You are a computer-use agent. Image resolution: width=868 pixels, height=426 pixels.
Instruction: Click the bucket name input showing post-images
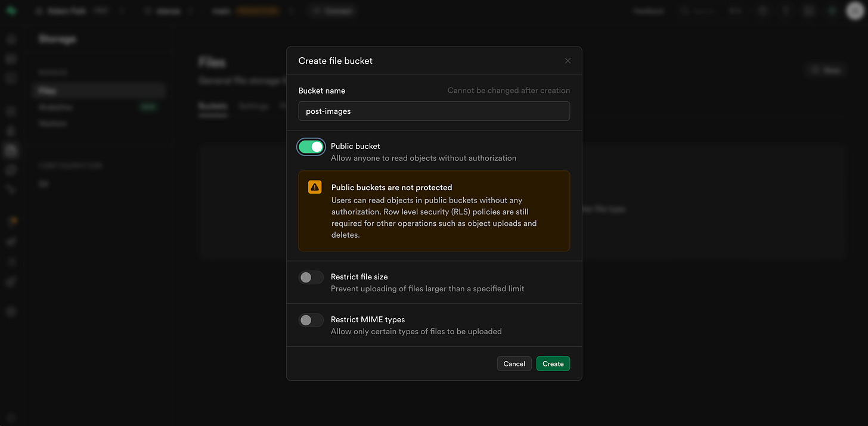[x=434, y=111]
